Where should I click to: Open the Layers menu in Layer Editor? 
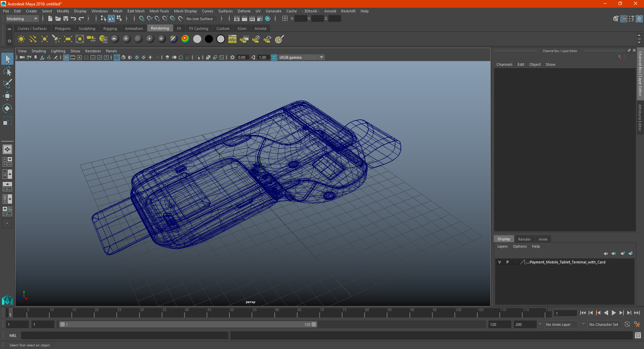click(502, 246)
